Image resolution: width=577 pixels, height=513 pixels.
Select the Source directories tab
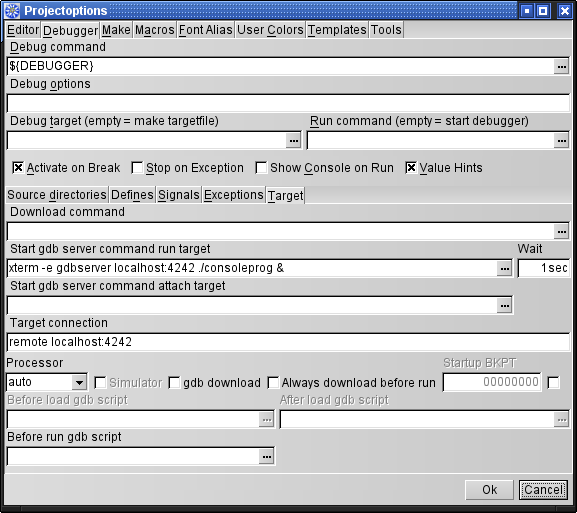(57, 195)
